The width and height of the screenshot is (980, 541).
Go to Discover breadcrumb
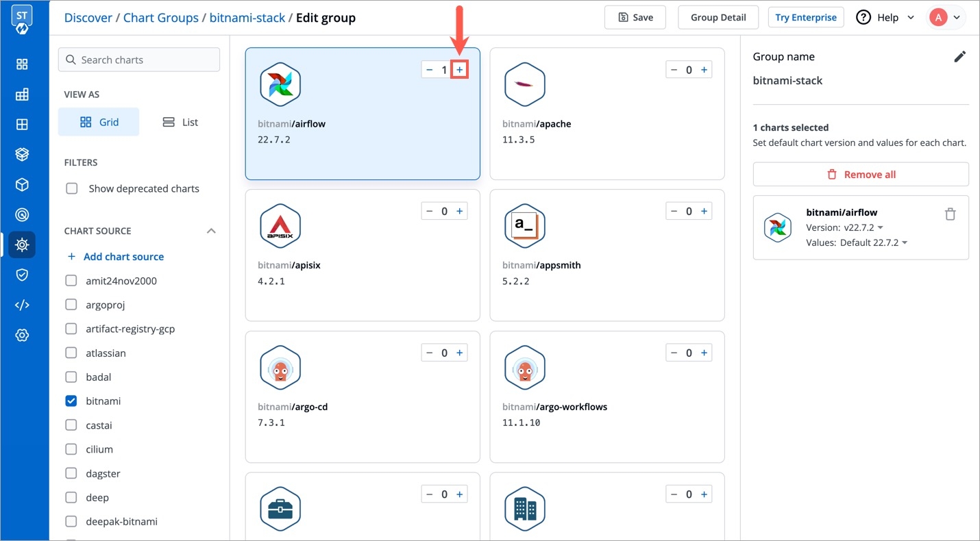[88, 18]
